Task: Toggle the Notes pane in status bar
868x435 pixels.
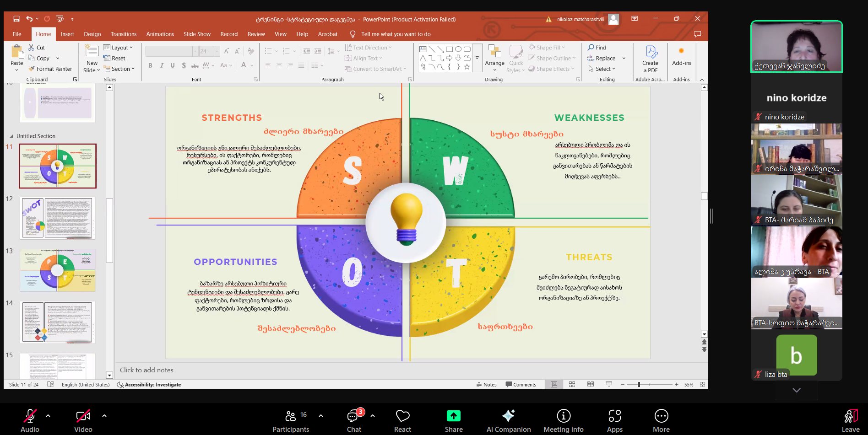Action: pos(486,385)
